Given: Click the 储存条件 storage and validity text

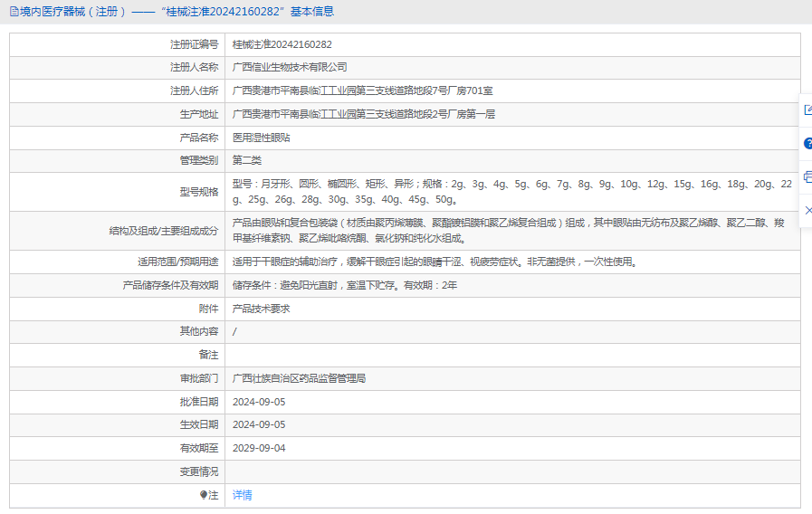Looking at the screenshot, I should [344, 285].
